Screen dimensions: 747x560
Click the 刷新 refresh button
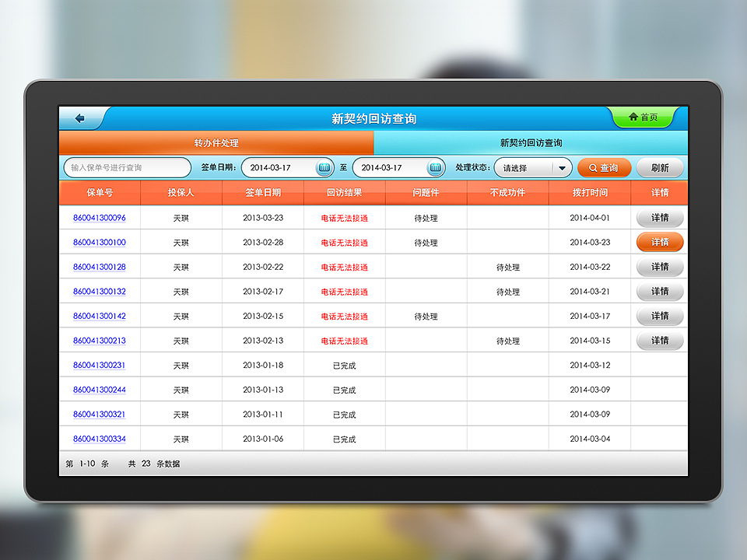[x=660, y=168]
